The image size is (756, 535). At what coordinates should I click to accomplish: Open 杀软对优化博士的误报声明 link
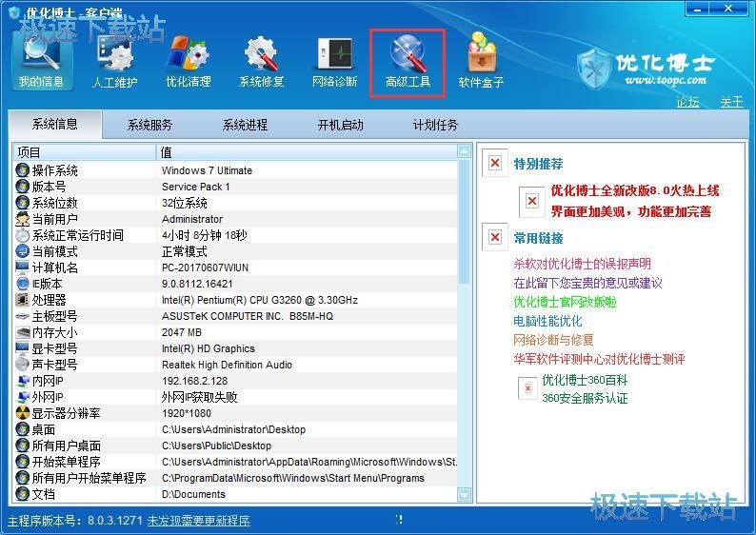coord(582,264)
